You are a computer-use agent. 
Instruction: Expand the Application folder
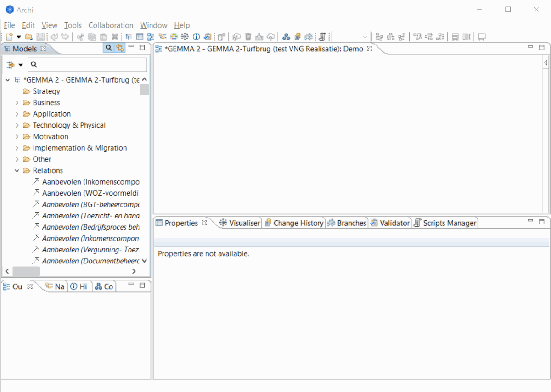[x=17, y=114]
